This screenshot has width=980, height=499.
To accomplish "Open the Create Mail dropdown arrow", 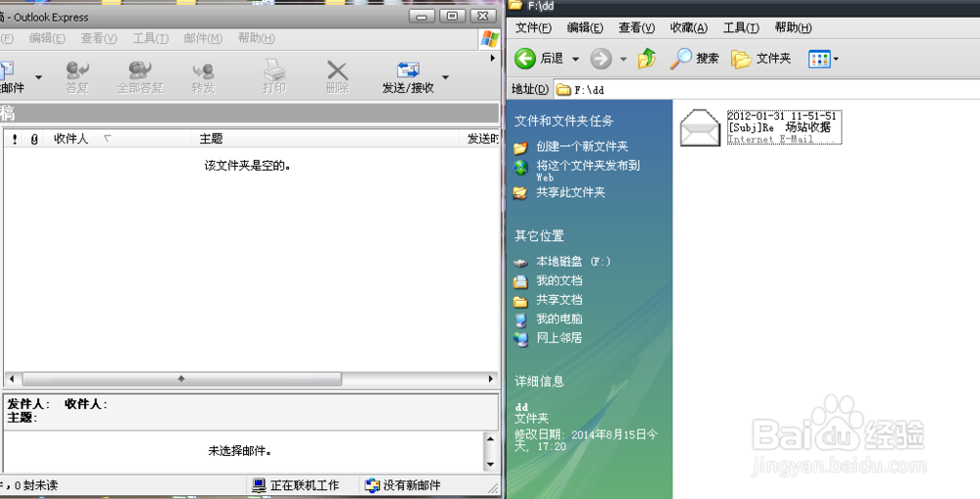I will [39, 77].
